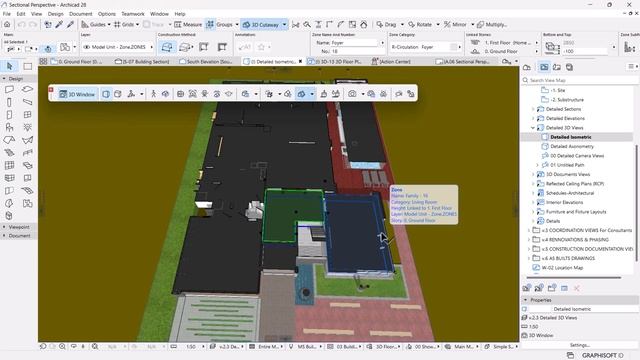Viewport: 640px width, 360px height.
Task: Select the first construction method icon
Action: [x=167, y=47]
